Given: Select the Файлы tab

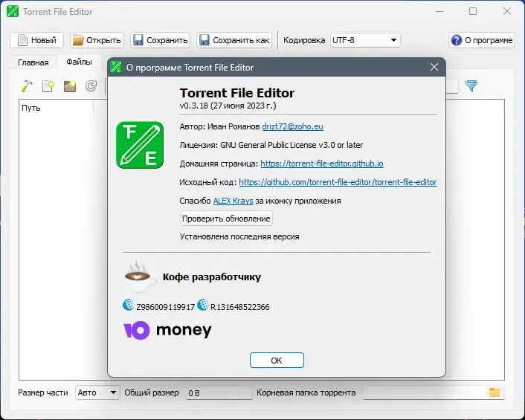Looking at the screenshot, I should [x=79, y=62].
